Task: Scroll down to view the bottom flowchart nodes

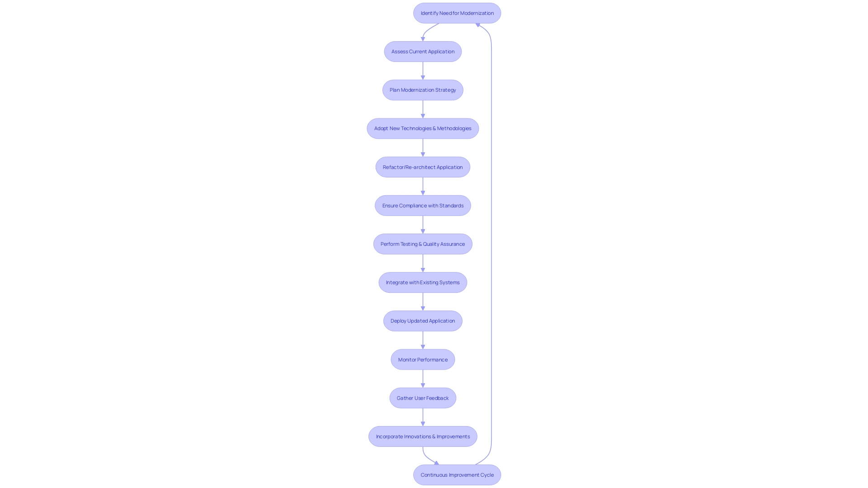Action: [457, 475]
